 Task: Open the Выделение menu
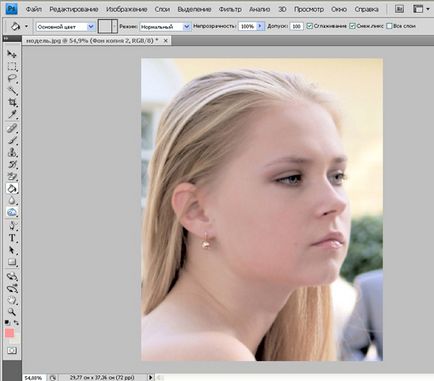[x=194, y=9]
